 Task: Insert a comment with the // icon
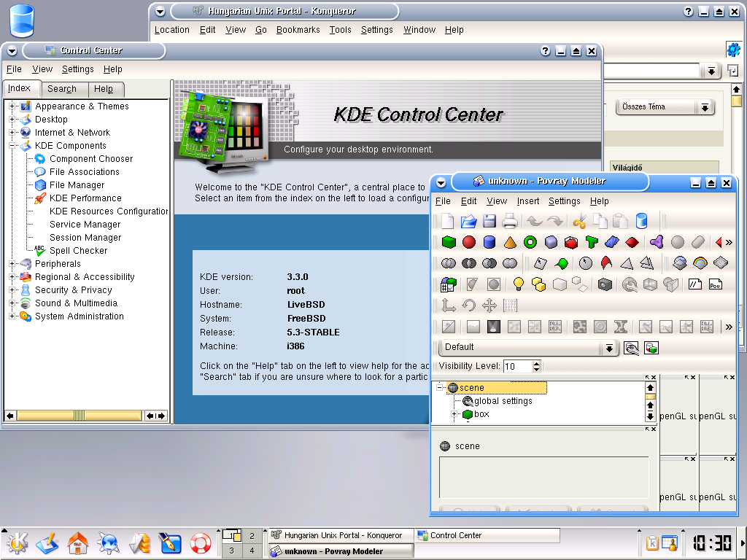(695, 284)
